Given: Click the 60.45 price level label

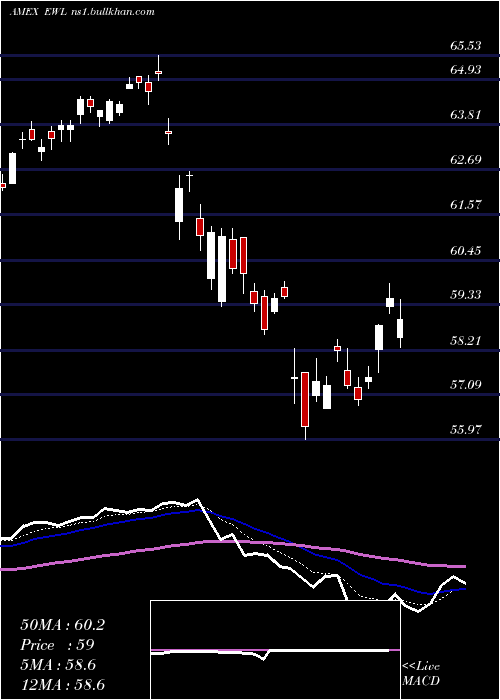Looking at the screenshot, I should 466,250.
